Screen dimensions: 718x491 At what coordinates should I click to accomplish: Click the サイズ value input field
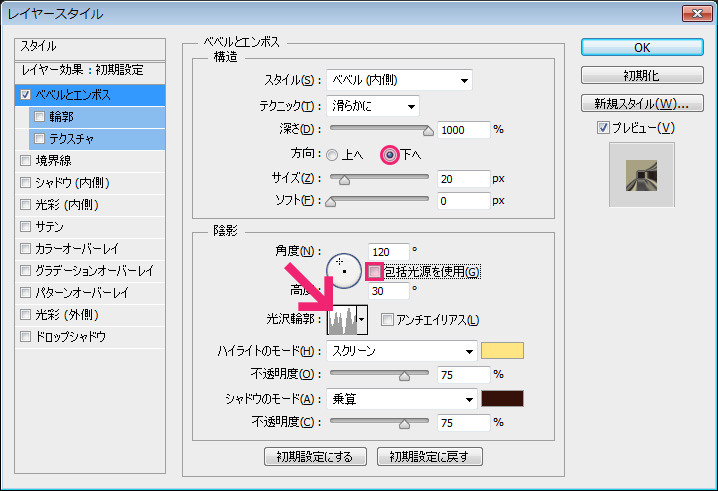click(x=463, y=178)
